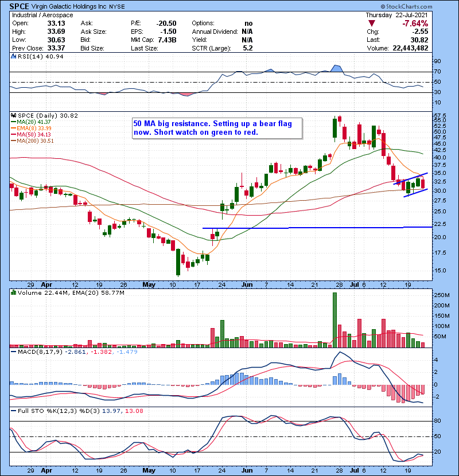This screenshot has width=459, height=476.
Task: Click the Annual Dividend N/A value
Action: pos(247,32)
